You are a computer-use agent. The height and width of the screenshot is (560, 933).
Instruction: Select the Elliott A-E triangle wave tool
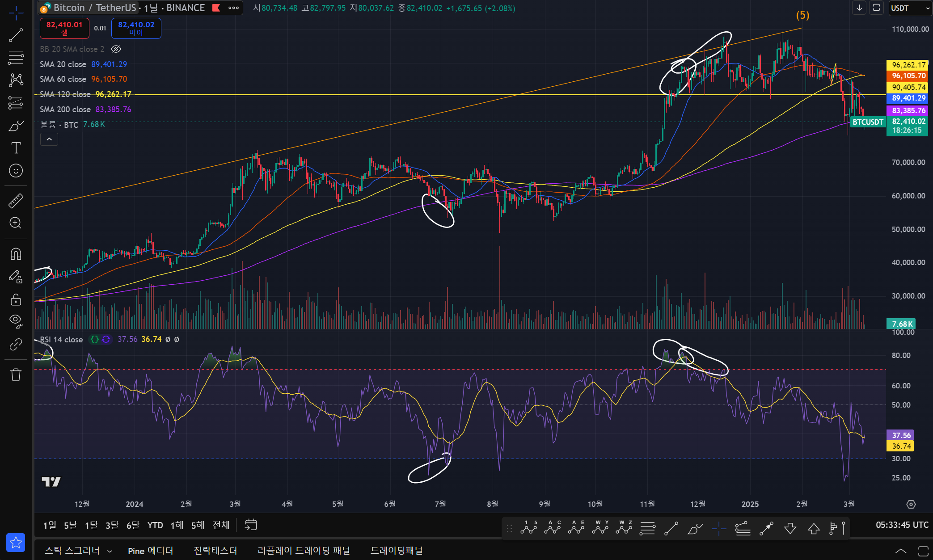[576, 528]
